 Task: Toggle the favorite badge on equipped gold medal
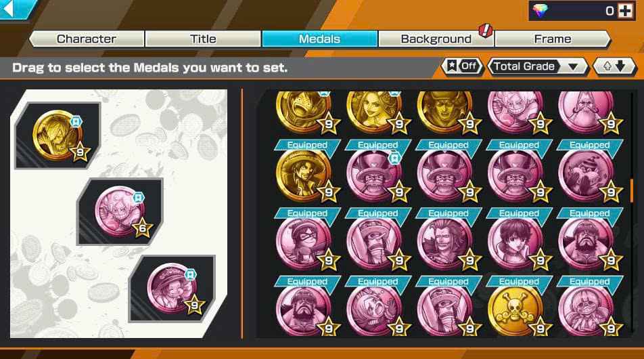(x=76, y=121)
